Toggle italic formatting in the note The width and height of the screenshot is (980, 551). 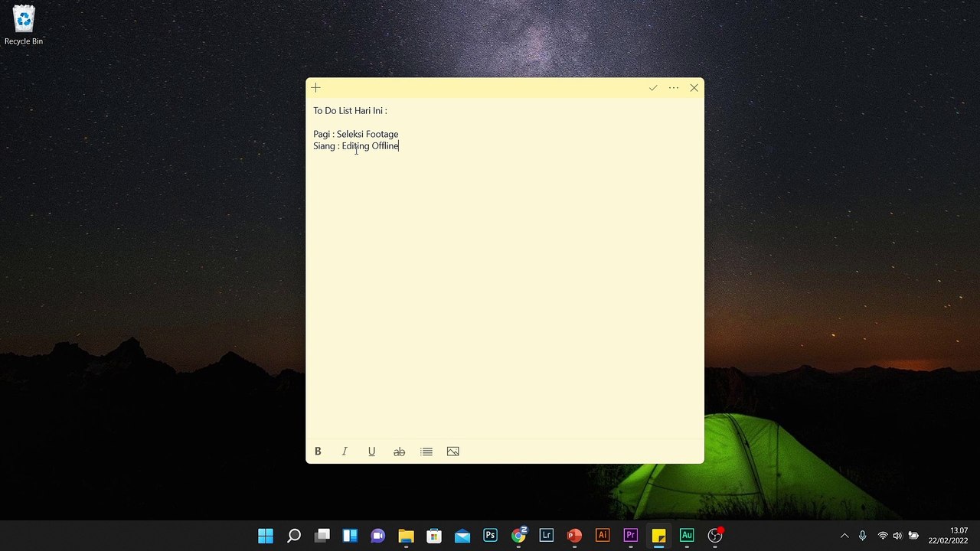[x=345, y=452]
